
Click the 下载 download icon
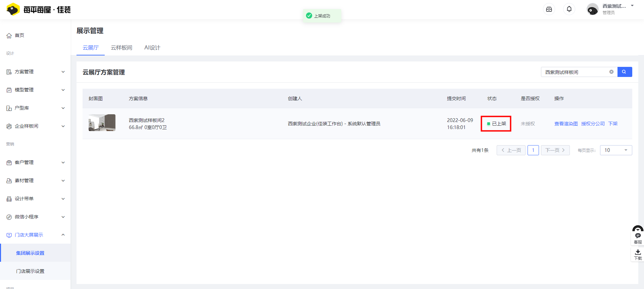click(x=638, y=255)
